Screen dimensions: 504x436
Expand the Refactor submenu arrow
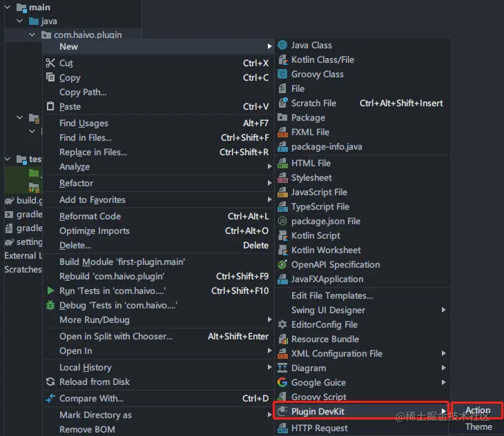269,183
